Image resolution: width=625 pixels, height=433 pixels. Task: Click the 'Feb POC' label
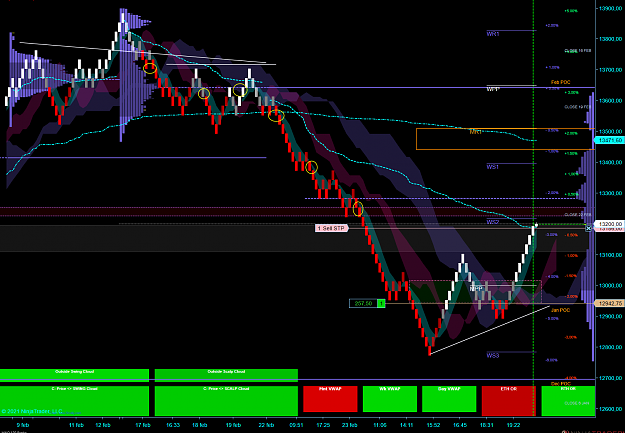pyautogui.click(x=560, y=82)
